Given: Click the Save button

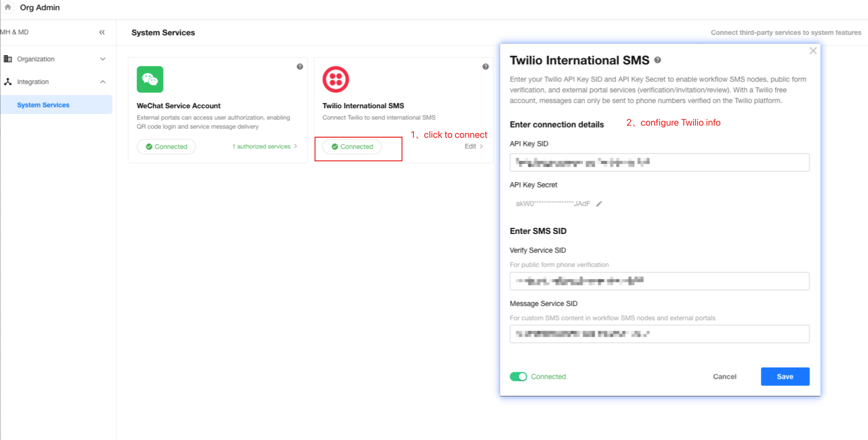Looking at the screenshot, I should tap(785, 377).
